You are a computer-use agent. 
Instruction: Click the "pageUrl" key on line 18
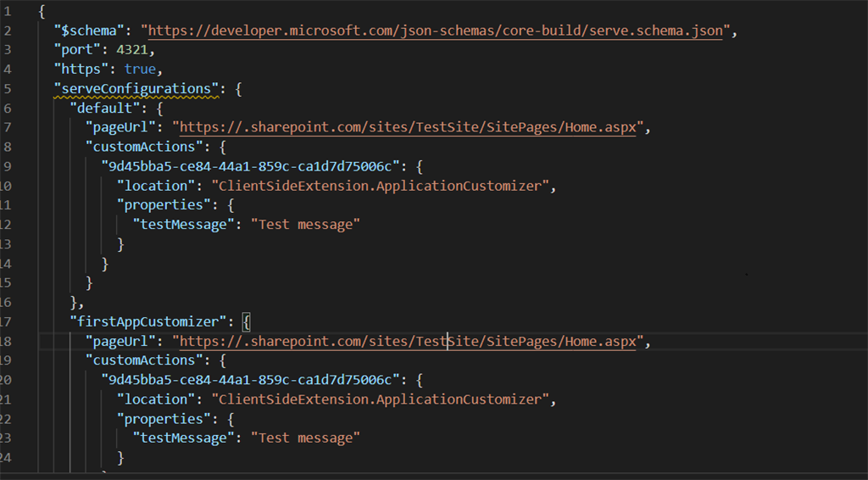pyautogui.click(x=120, y=342)
